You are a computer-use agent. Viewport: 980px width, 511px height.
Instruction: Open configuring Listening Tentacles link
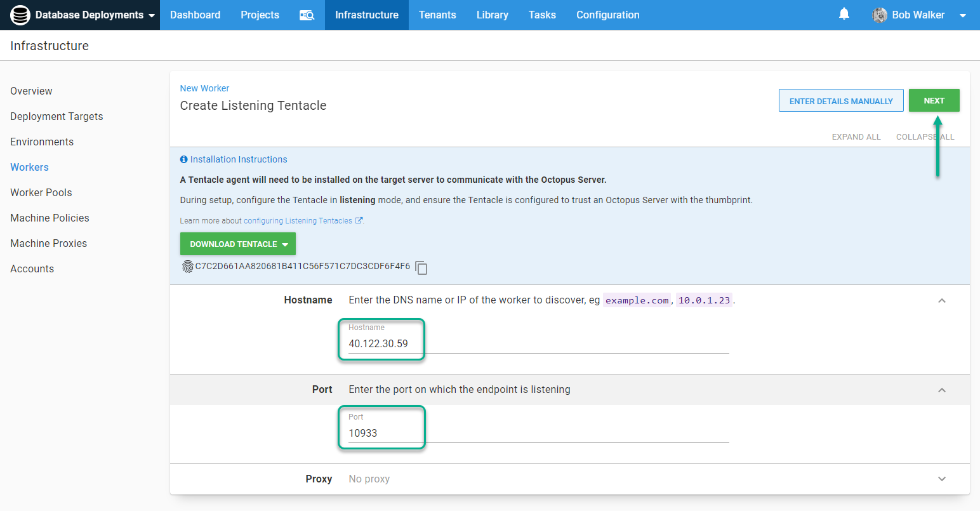click(x=298, y=221)
